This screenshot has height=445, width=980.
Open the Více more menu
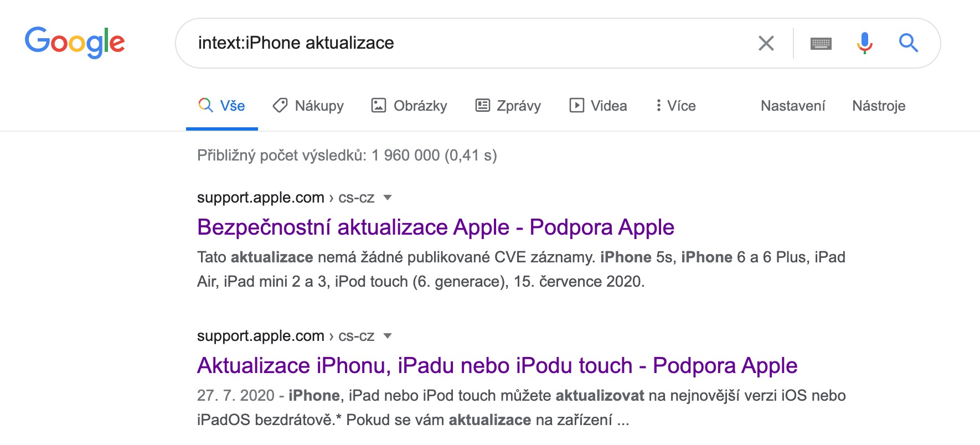(675, 106)
